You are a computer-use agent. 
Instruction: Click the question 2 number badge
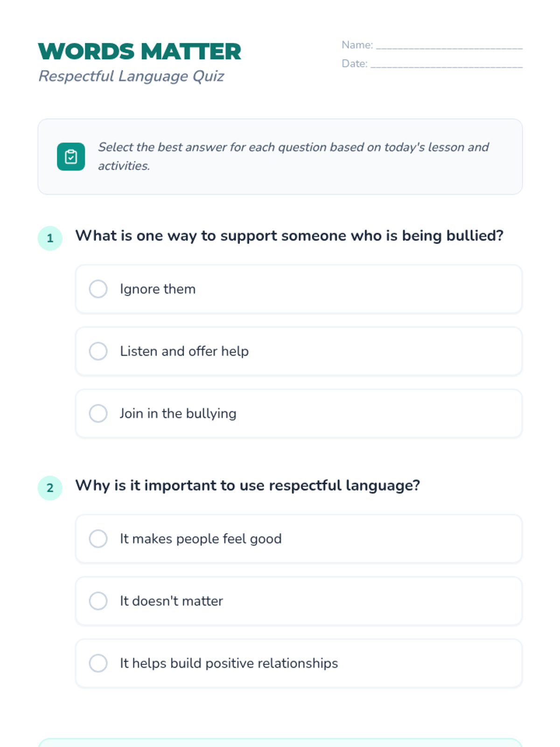(x=50, y=488)
